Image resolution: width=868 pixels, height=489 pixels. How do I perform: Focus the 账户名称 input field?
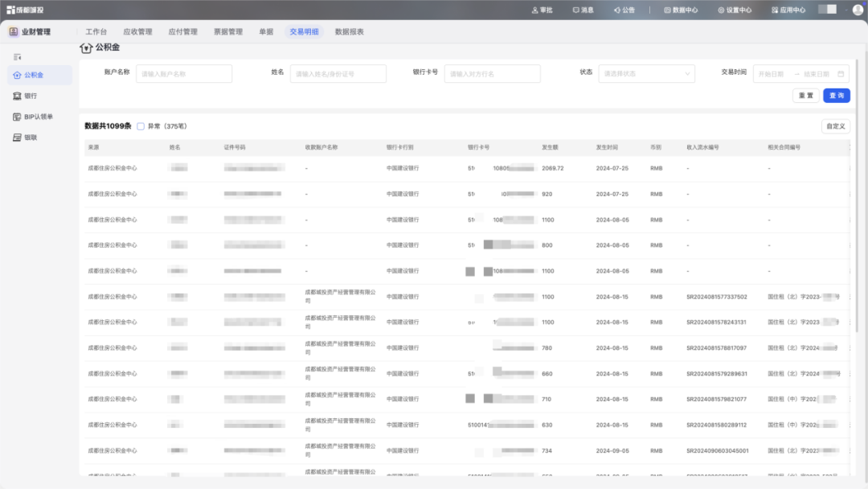coord(184,73)
